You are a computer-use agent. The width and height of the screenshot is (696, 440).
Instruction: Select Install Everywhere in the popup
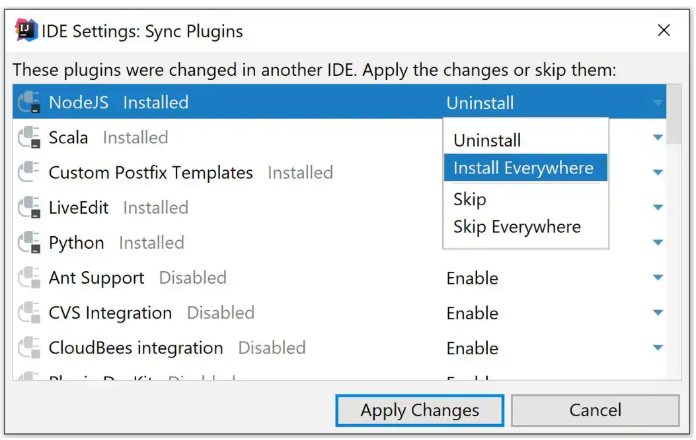click(523, 168)
